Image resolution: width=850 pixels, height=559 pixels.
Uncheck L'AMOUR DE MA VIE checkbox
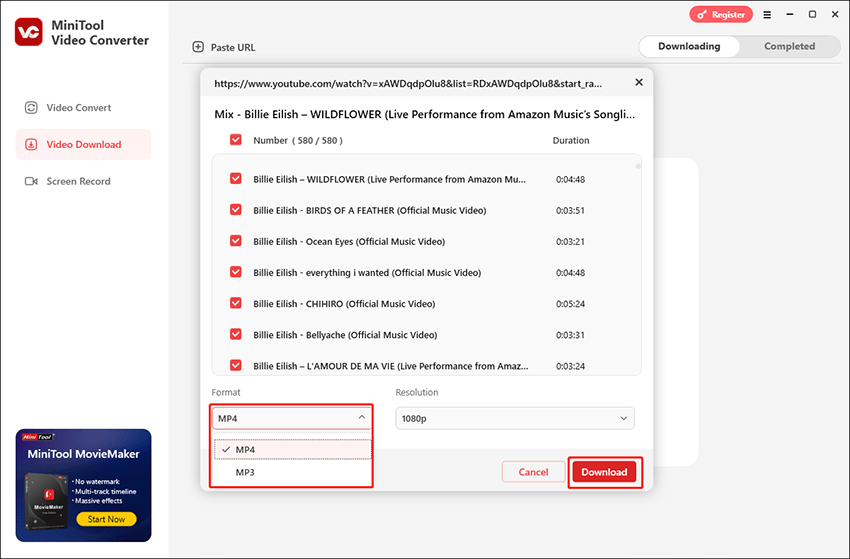click(x=236, y=365)
